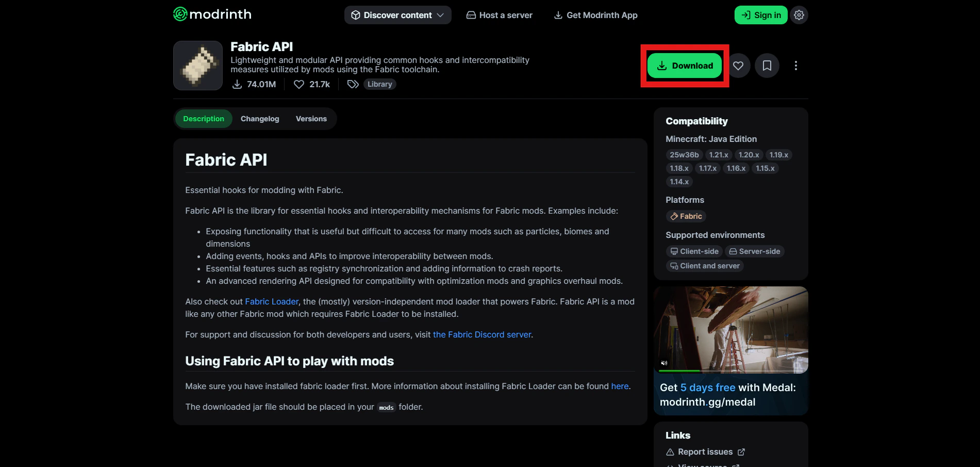Click the Fabric API project thumbnail

coord(197,65)
